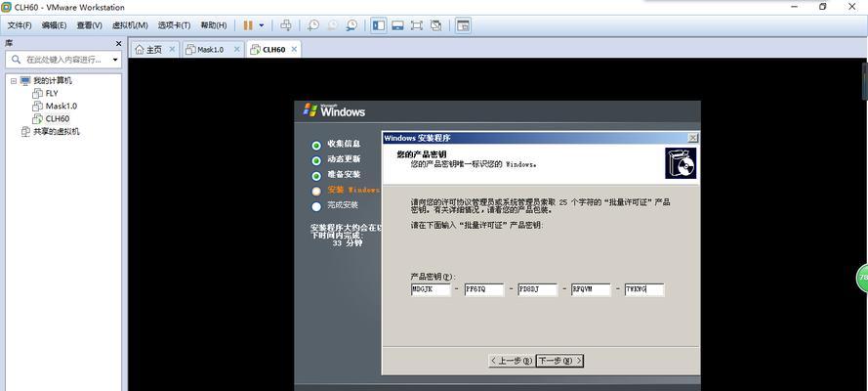Click the 上一步(B) back button
Image resolution: width=868 pixels, height=391 pixels.
tap(512, 361)
